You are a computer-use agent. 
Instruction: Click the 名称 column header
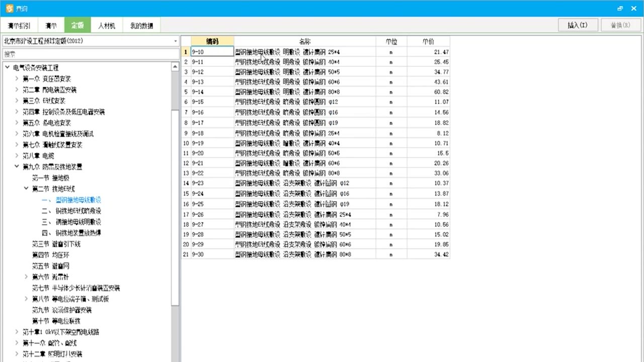(305, 41)
